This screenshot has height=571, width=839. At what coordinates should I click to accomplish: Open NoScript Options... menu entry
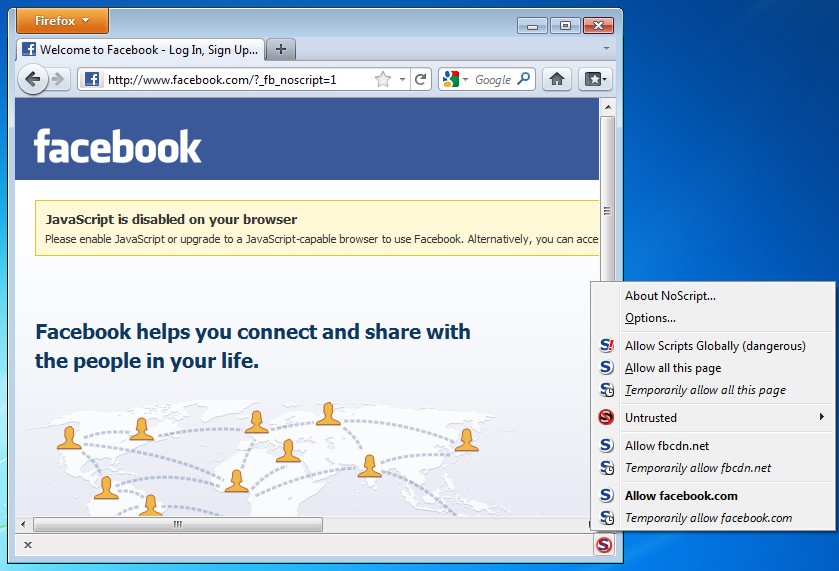click(650, 318)
